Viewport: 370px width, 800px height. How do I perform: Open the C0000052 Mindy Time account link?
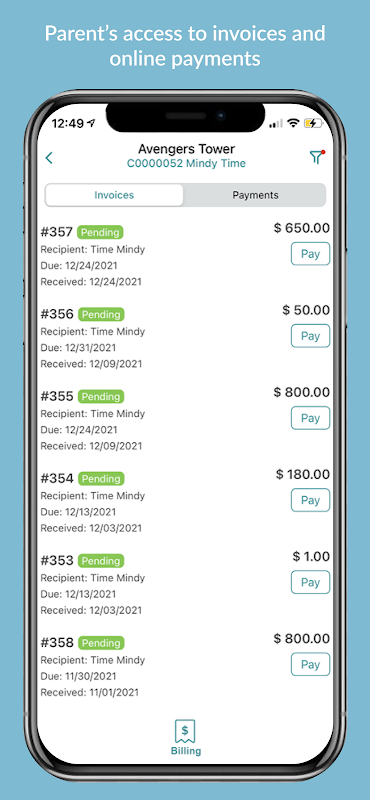186,163
